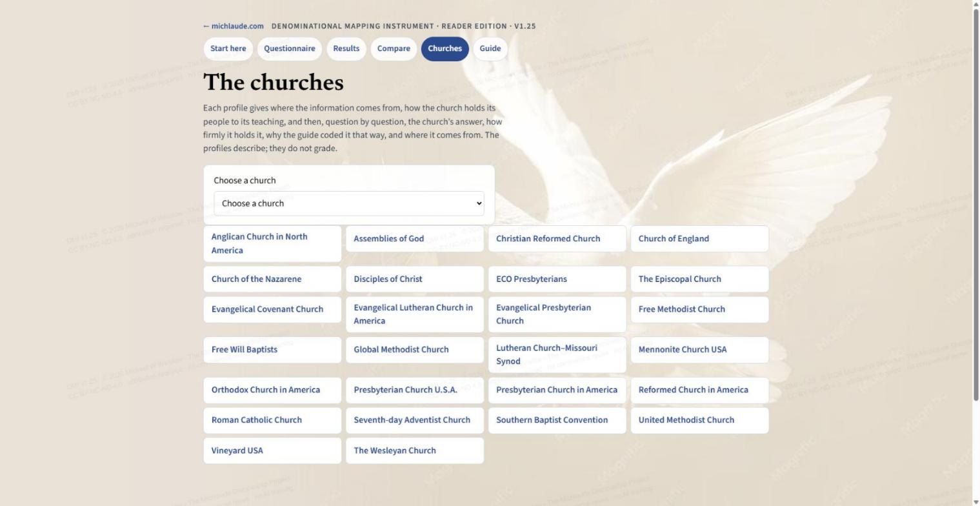Viewport: 980px width, 506px height.
Task: Open the Guide tab
Action: tap(490, 48)
